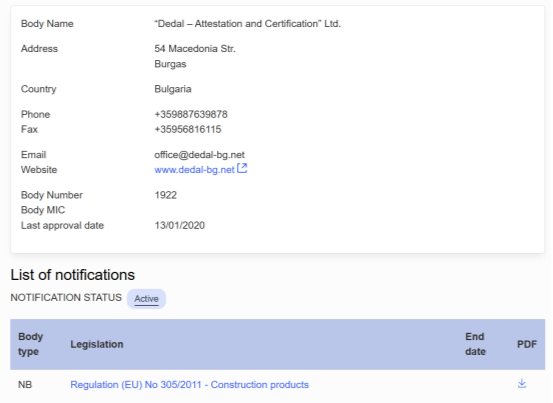This screenshot has width=553, height=403.
Task: Select the last approval date 13/01/2020
Action: click(180, 225)
